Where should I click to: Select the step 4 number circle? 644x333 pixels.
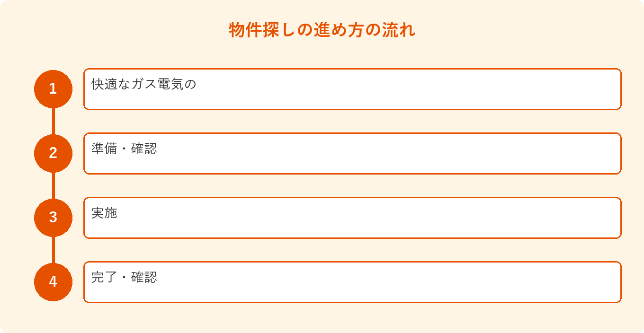(53, 282)
